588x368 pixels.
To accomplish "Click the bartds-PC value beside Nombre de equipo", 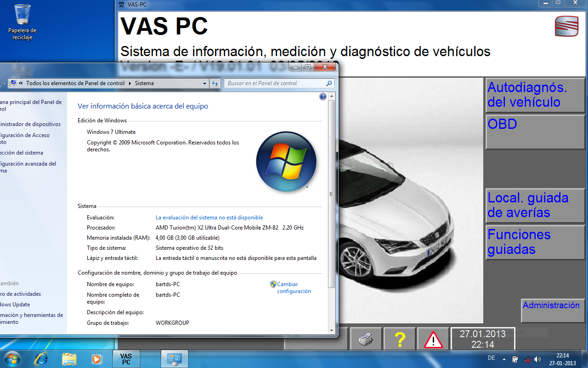I will (x=168, y=284).
